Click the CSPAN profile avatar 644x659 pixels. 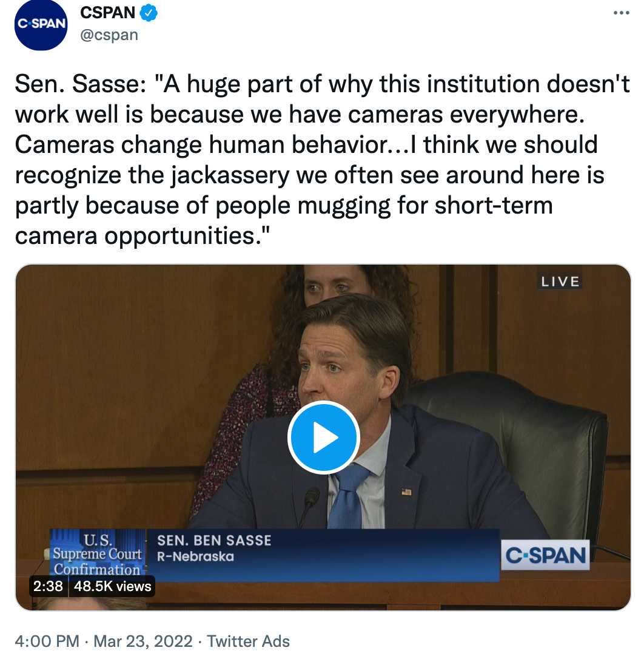(x=41, y=24)
